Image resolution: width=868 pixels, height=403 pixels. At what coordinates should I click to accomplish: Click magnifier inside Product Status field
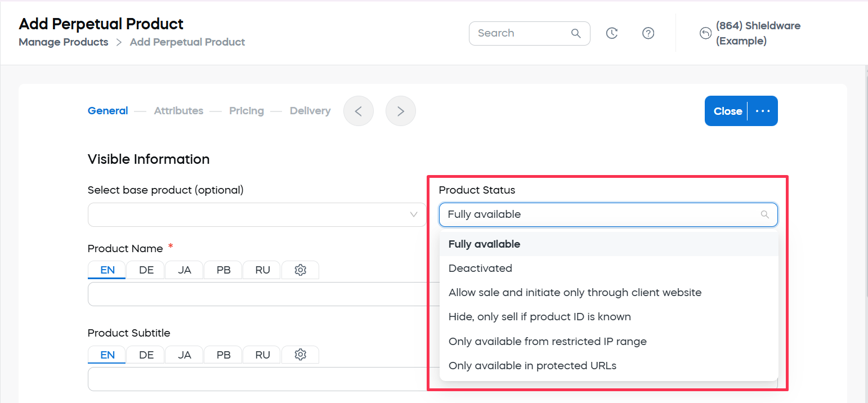coord(765,214)
